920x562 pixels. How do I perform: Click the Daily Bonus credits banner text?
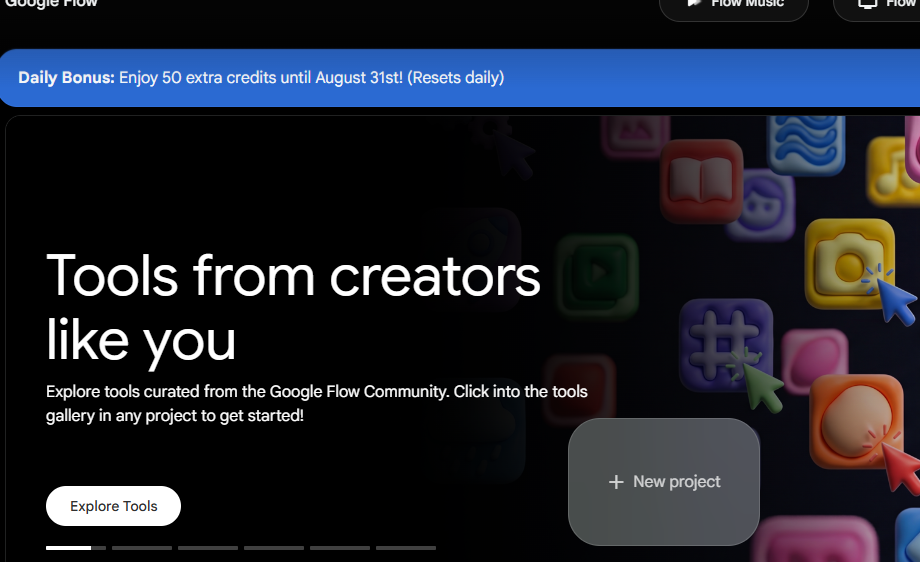pyautogui.click(x=261, y=77)
